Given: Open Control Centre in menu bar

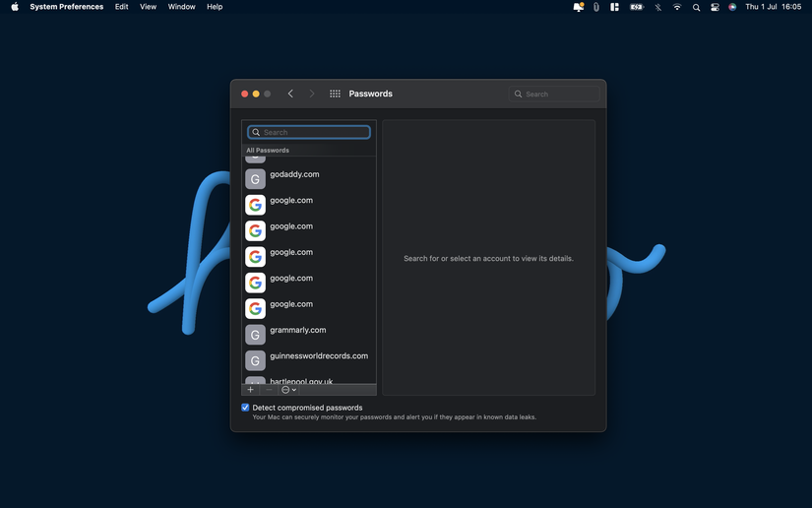Looking at the screenshot, I should (x=715, y=7).
